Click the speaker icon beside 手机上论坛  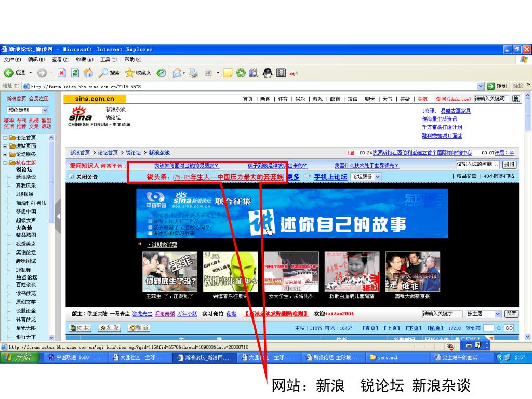click(x=307, y=176)
